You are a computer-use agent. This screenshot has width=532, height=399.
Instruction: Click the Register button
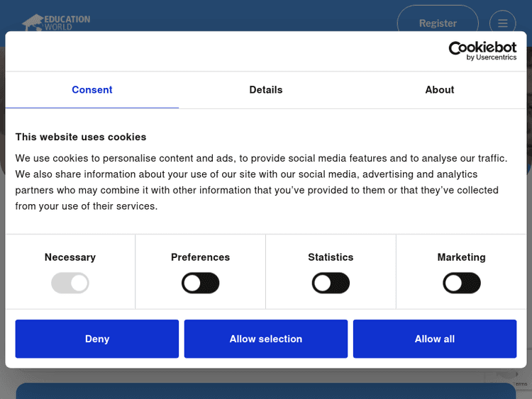(x=438, y=23)
